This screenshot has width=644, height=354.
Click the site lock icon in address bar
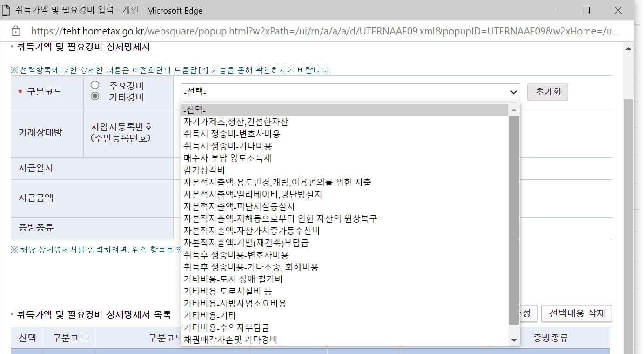[x=15, y=31]
